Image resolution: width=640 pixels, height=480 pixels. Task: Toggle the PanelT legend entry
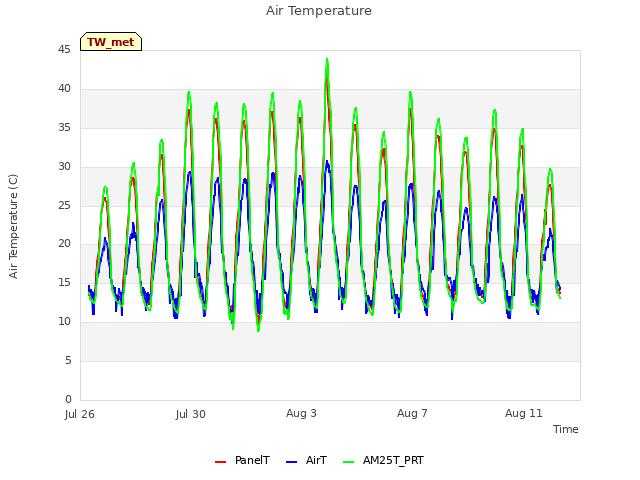pyautogui.click(x=242, y=460)
